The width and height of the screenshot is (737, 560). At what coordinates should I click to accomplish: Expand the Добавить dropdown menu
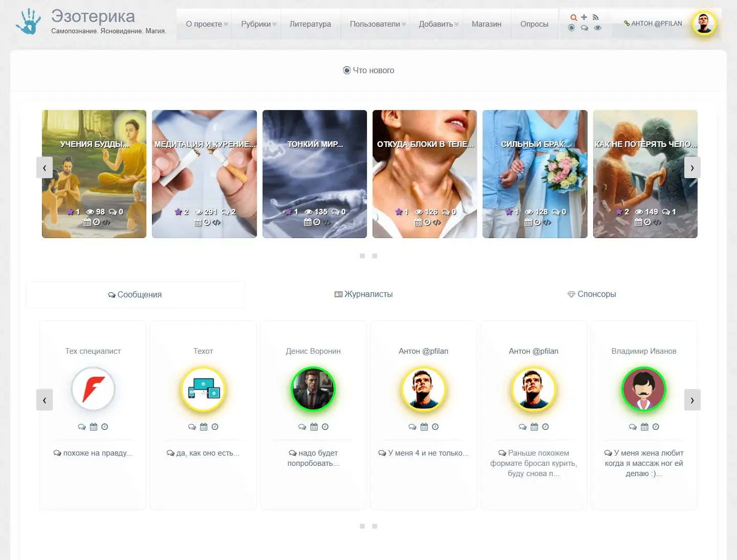coord(439,24)
